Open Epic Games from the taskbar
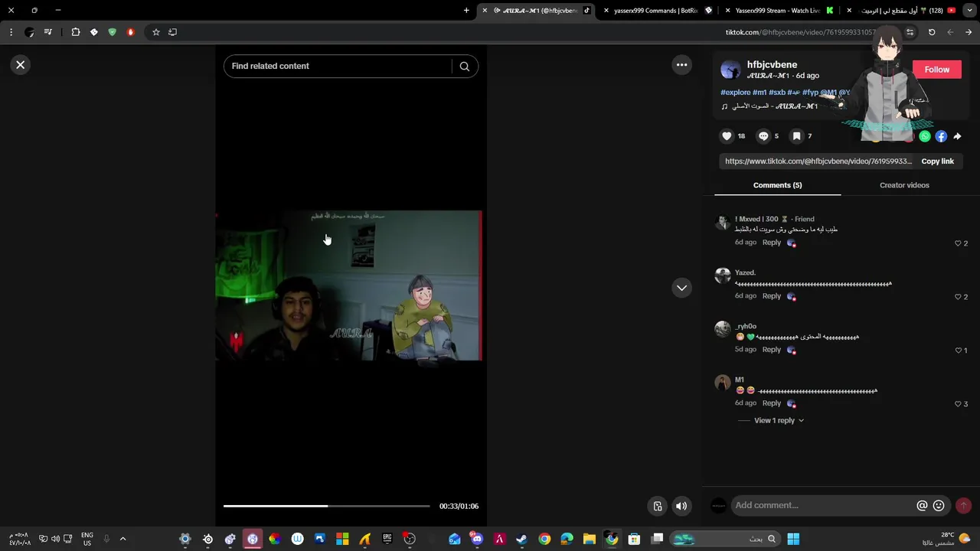The height and width of the screenshot is (551, 980). coord(387,539)
